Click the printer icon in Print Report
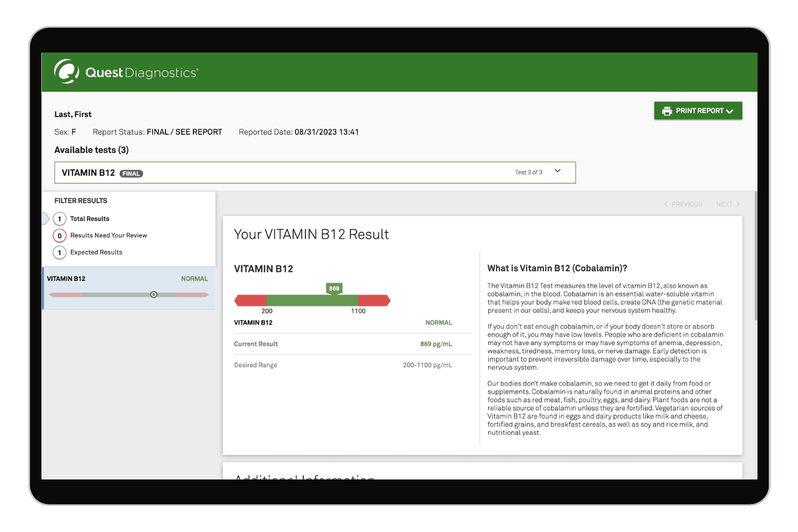The image size is (798, 532). (666, 111)
